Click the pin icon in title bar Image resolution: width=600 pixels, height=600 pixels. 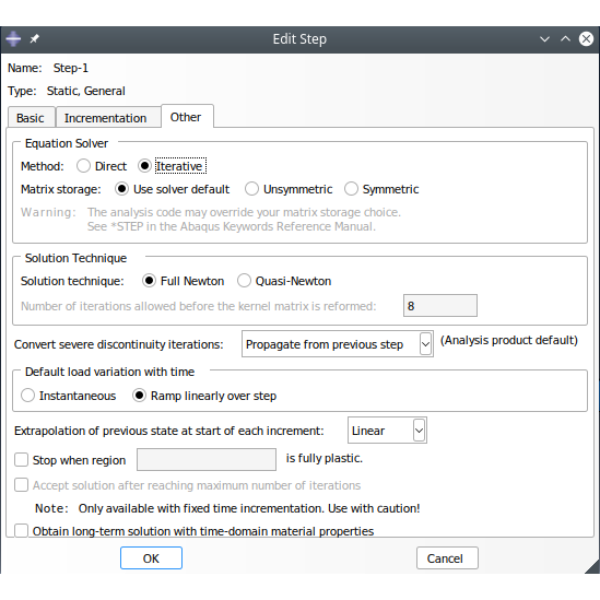pos(34,39)
